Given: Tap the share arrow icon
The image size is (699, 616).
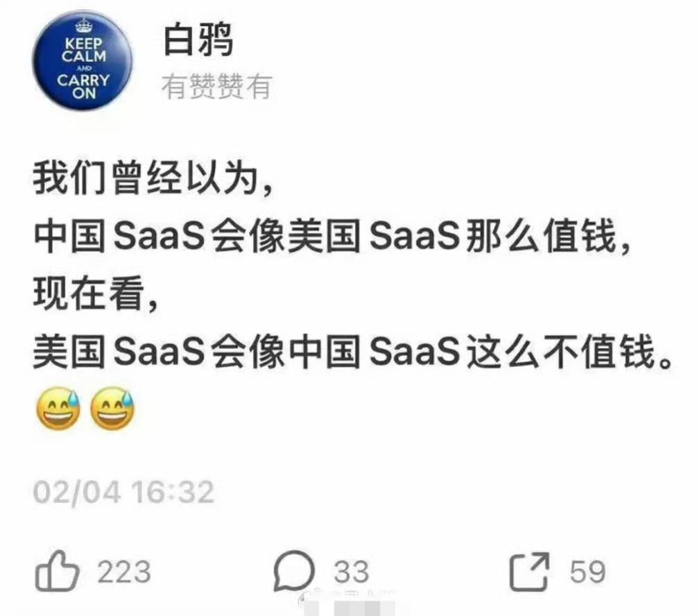Looking at the screenshot, I should [x=530, y=572].
